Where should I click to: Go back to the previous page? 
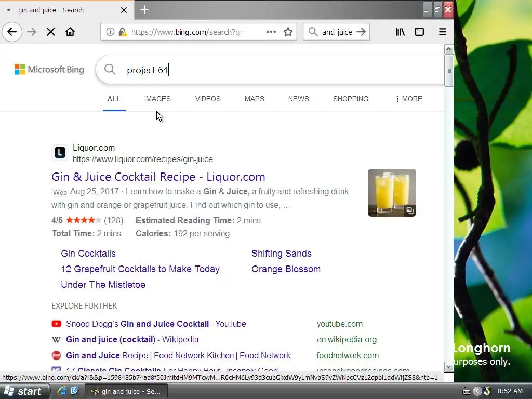(12, 32)
